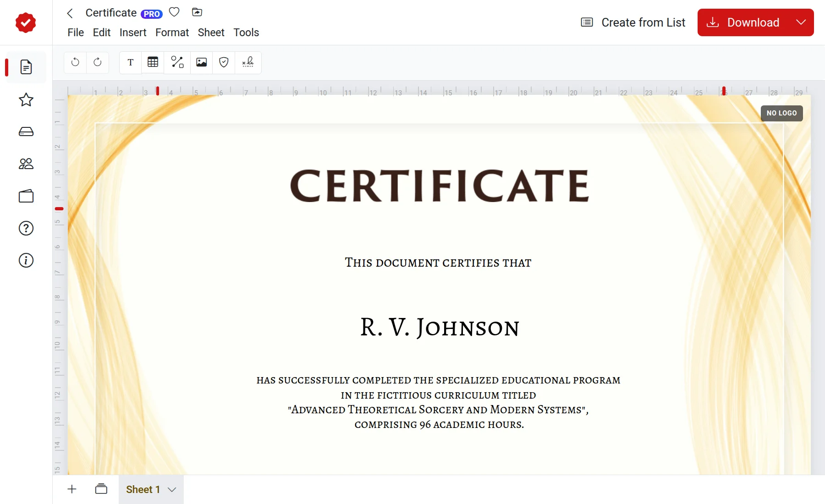Select 'Advanced Theoretical Sorcery' title line

coord(438,410)
